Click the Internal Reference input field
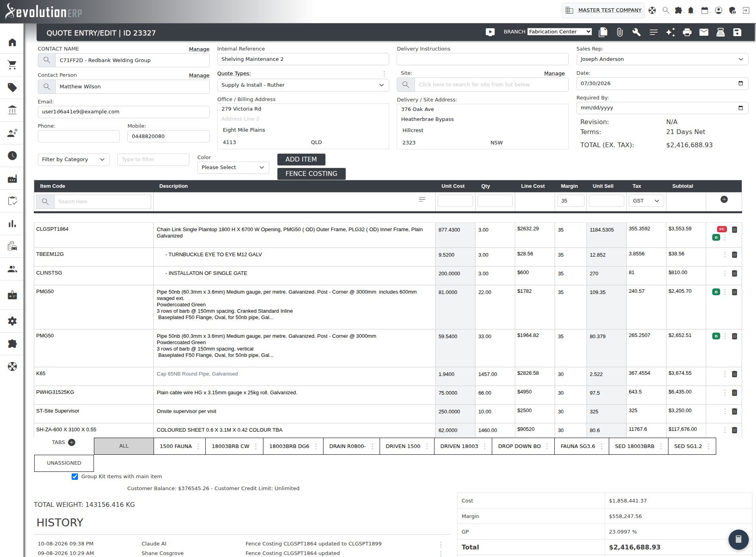Viewport: 756px width, 557px height. (x=303, y=59)
